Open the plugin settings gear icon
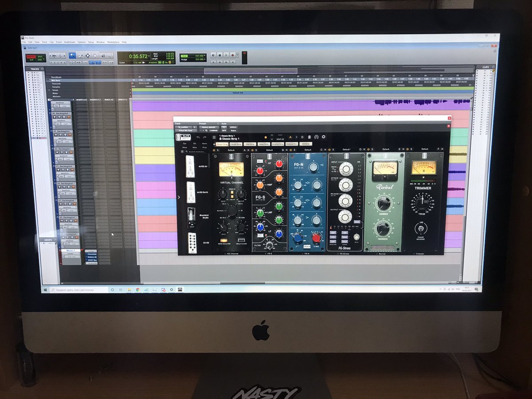The height and width of the screenshot is (399, 532). tap(323, 137)
